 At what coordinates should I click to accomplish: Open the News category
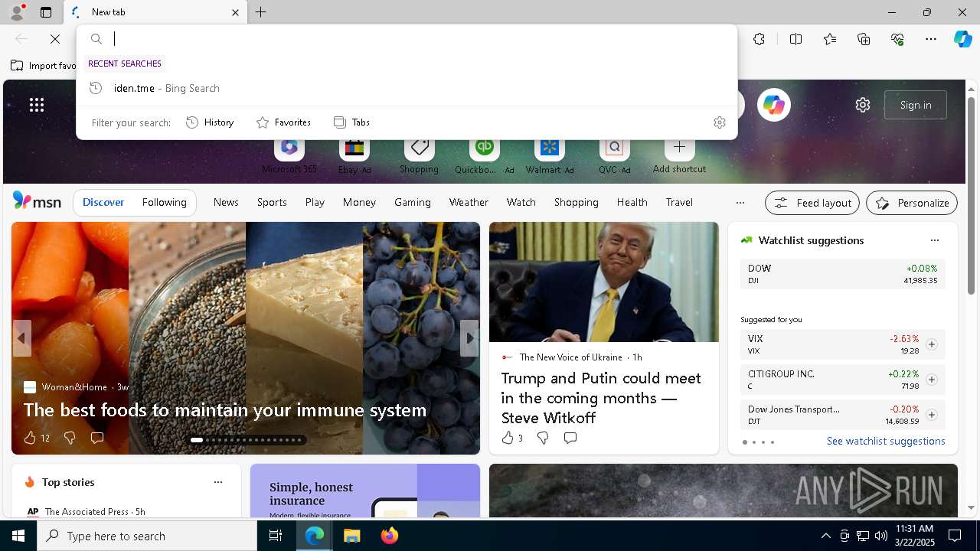(226, 202)
